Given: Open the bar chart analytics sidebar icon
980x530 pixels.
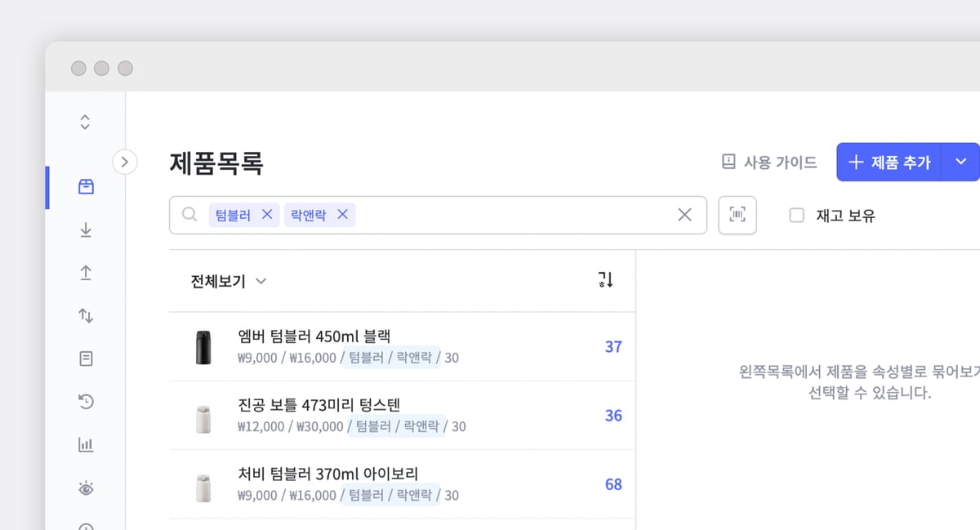Looking at the screenshot, I should click(x=86, y=444).
